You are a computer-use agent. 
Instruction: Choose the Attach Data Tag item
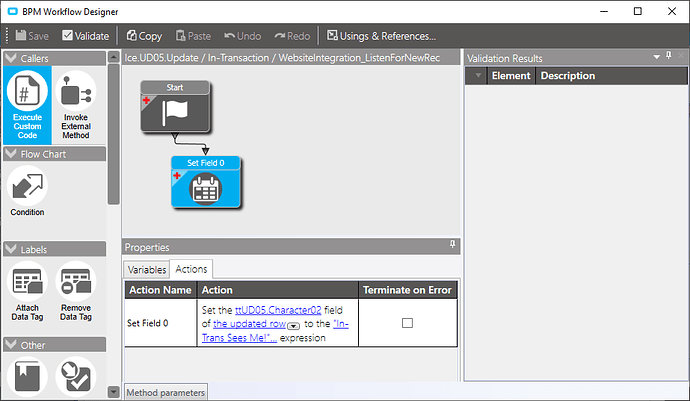pos(27,291)
